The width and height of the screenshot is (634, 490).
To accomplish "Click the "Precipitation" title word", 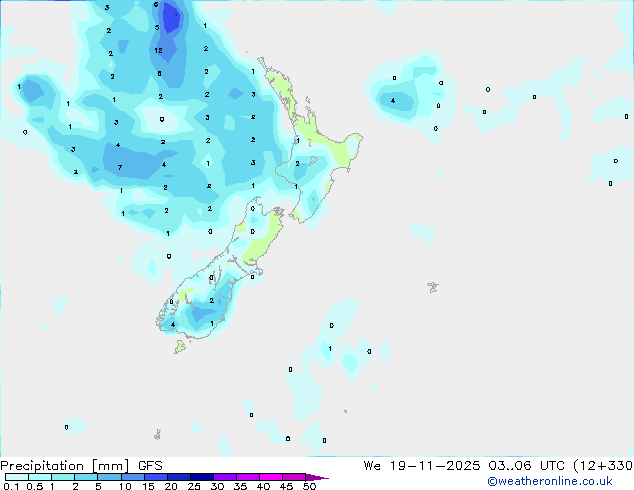I will pyautogui.click(x=42, y=466).
